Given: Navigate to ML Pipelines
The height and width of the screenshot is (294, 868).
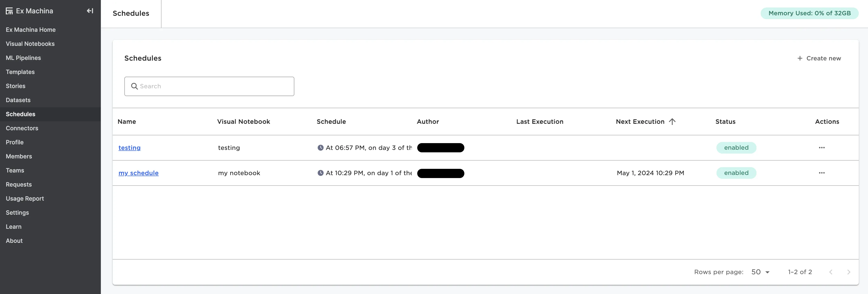Looking at the screenshot, I should click(23, 58).
